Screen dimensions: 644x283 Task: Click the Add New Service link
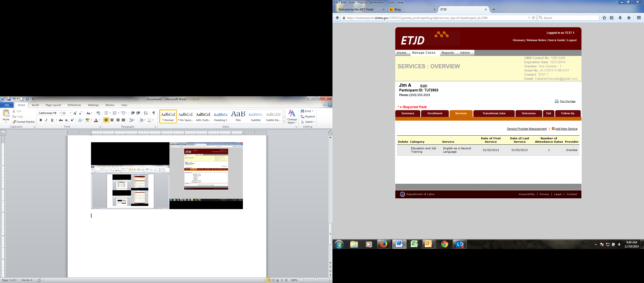point(566,129)
